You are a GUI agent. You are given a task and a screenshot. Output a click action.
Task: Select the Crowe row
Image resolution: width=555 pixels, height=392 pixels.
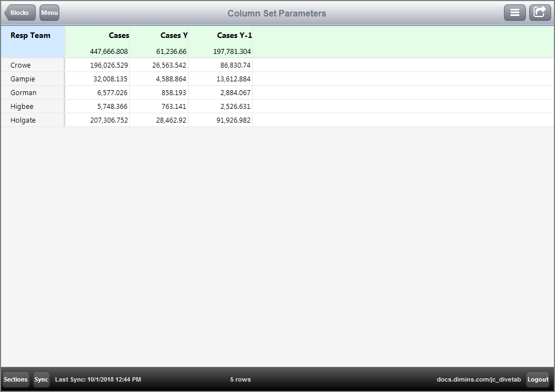[20, 65]
